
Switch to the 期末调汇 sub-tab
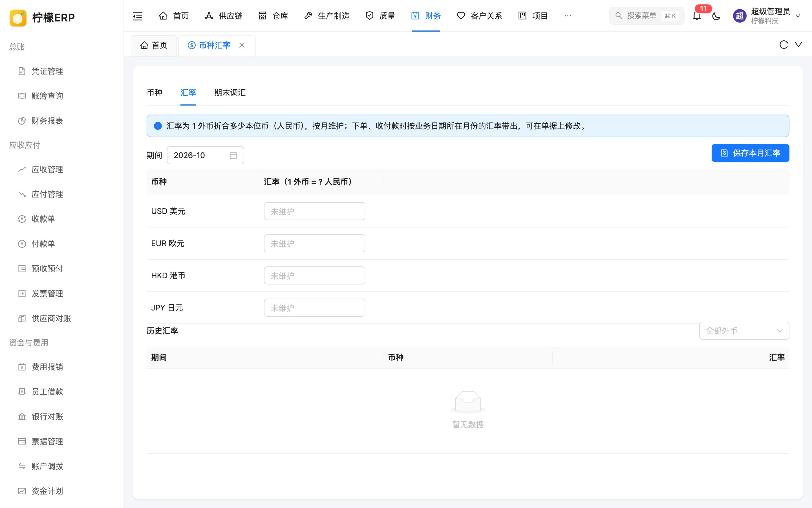click(x=230, y=93)
